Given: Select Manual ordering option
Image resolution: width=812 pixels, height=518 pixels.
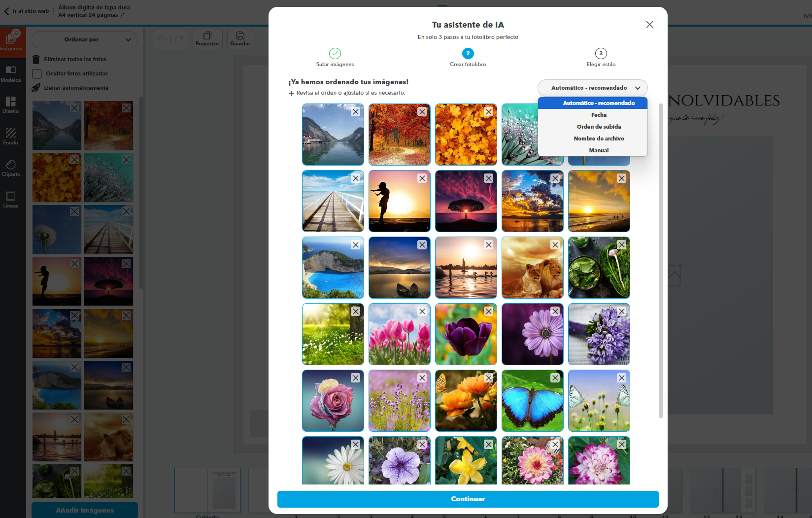Looking at the screenshot, I should coord(599,150).
